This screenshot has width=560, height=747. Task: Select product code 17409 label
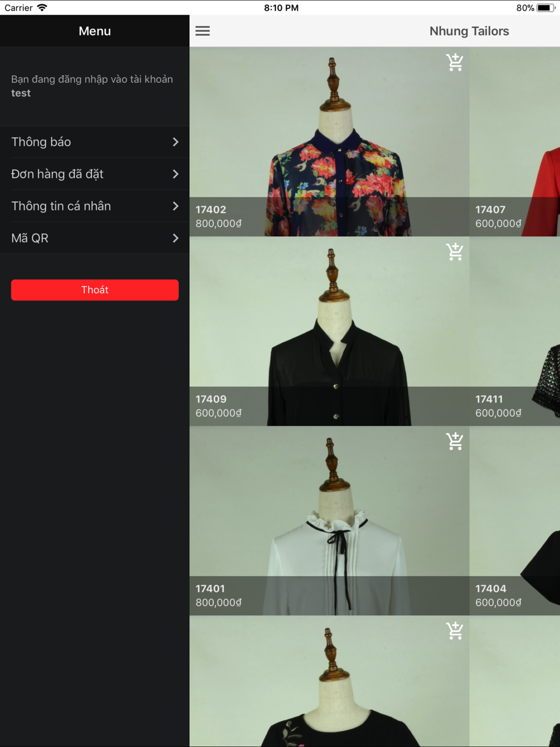[x=211, y=399]
